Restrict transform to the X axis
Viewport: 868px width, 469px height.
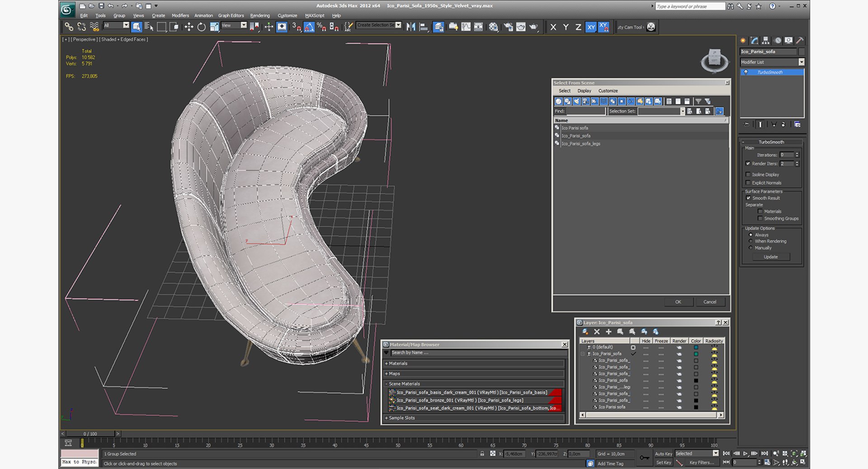tap(553, 27)
